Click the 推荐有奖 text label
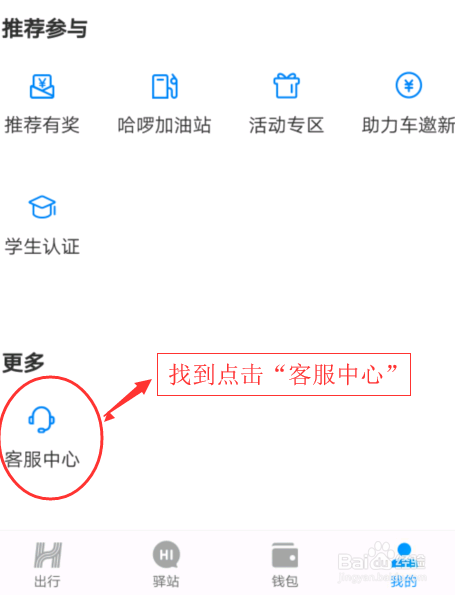The width and height of the screenshot is (455, 595). [42, 125]
